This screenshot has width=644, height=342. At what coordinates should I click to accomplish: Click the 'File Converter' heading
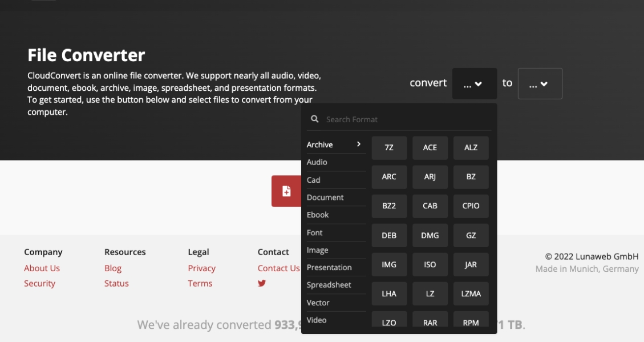coord(86,55)
